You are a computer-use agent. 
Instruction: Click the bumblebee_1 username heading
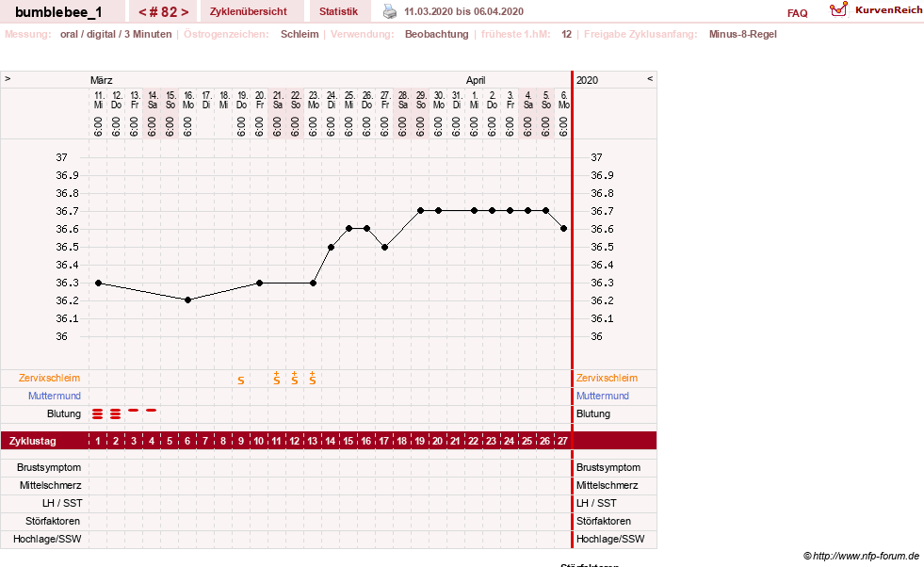[58, 12]
